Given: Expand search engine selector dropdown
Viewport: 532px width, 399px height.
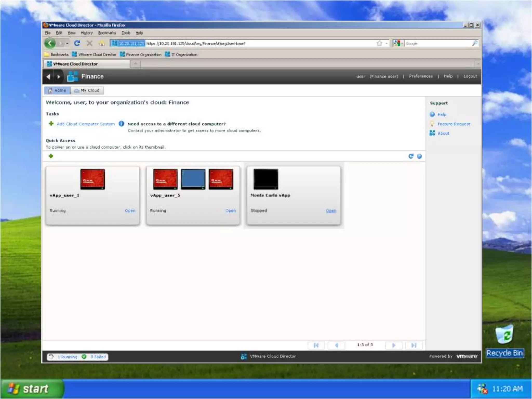Looking at the screenshot, I should (402, 43).
